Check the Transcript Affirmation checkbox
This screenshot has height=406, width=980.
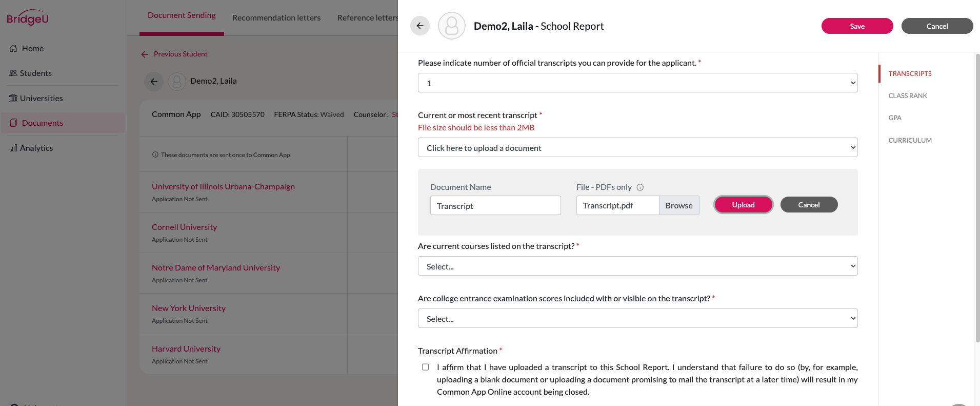coord(426,367)
